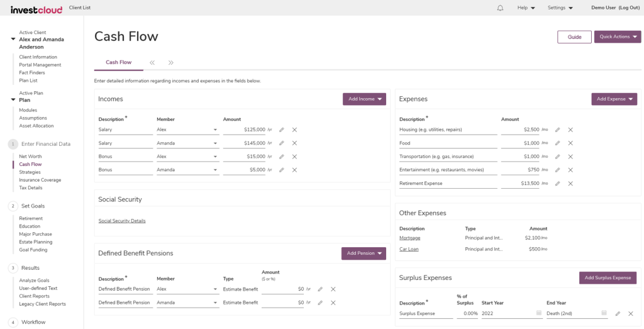Edit Alex's Defined Benefit Pension entry

[320, 289]
